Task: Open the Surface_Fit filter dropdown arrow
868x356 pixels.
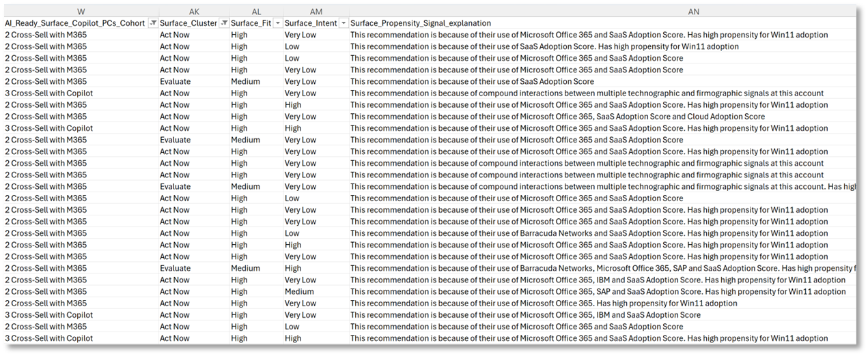Action: point(277,23)
